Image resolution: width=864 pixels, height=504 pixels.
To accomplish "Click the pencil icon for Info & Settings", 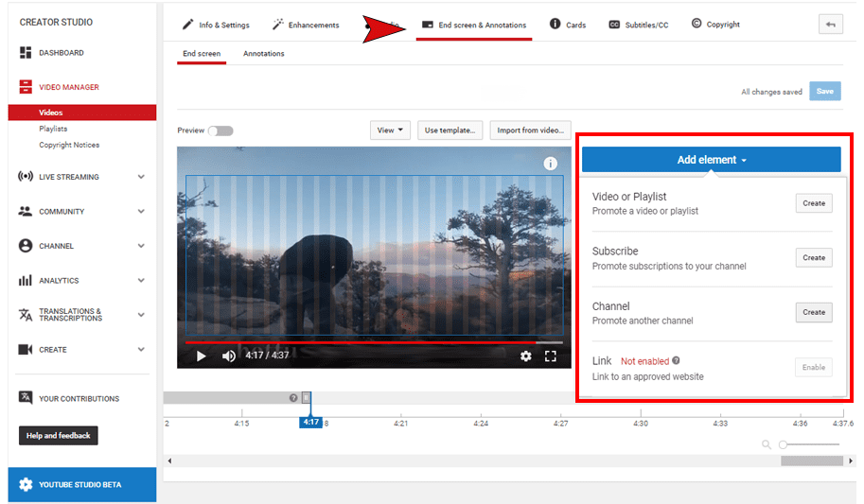I will click(x=188, y=25).
